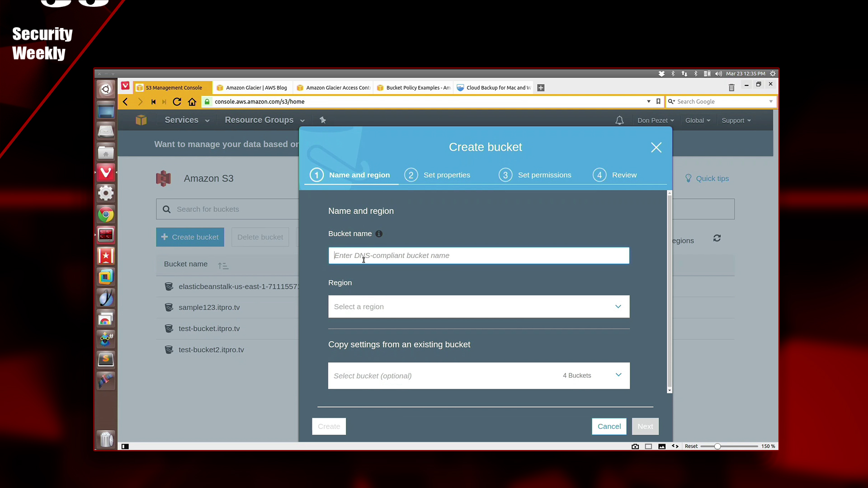Click Bucket name info icon
This screenshot has width=868, height=488.
tap(379, 234)
